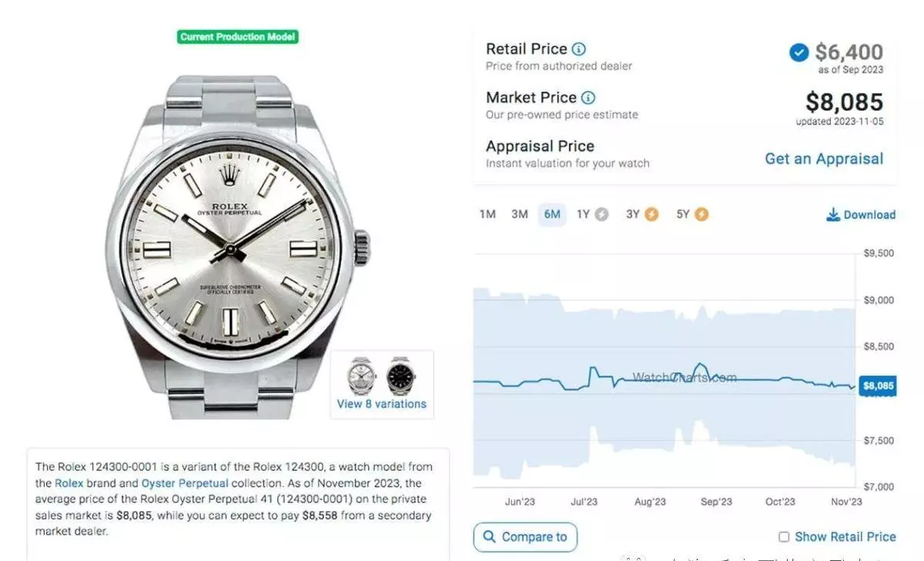Select the black dial variation thumbnail
This screenshot has height=561, width=924.
pos(400,376)
